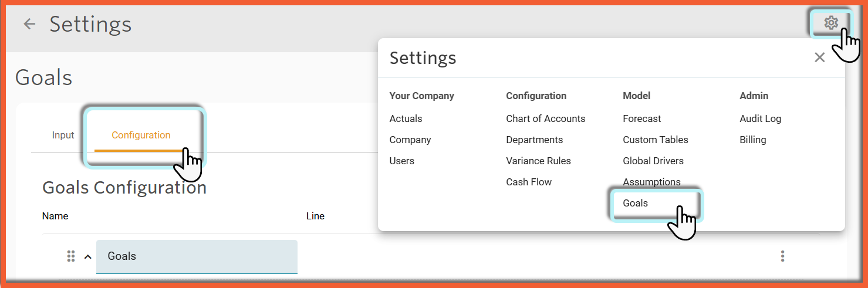Viewport: 868px width, 288px height.
Task: Open Variance Rules configuration
Action: [x=538, y=161]
